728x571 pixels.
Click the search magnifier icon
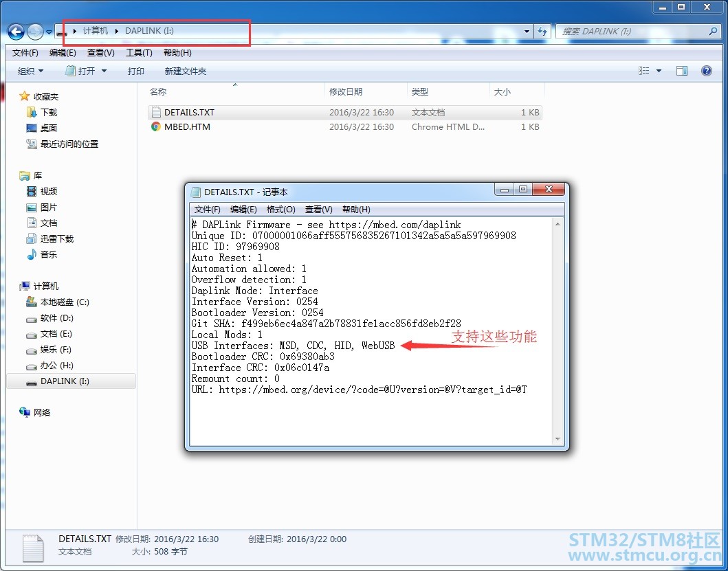[x=713, y=31]
